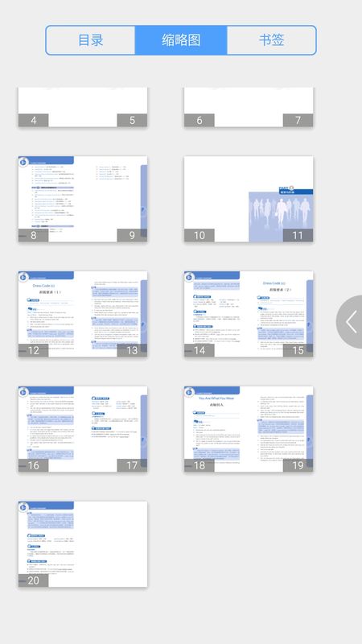This screenshot has height=644, width=362.
Task: Open the 书签 tab
Action: pos(271,39)
